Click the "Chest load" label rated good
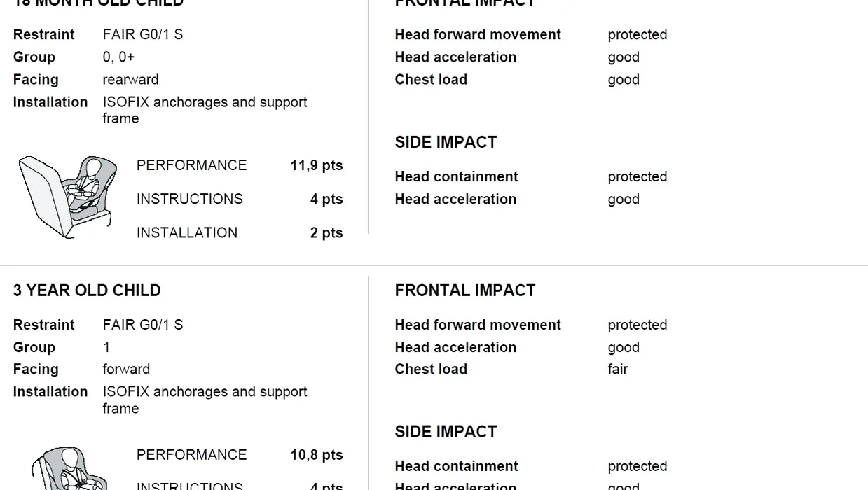Viewport: 868px width, 490px height. tap(431, 80)
